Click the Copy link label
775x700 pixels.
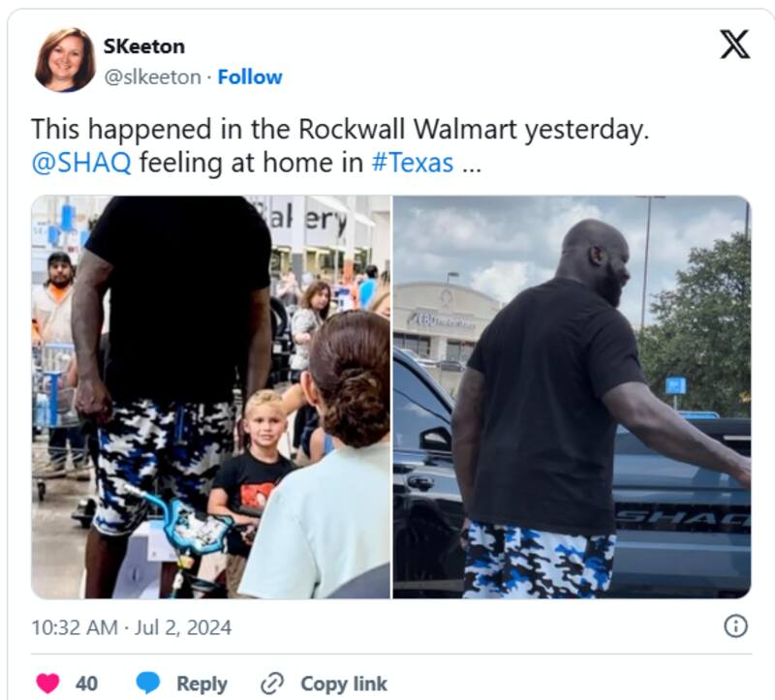[344, 684]
